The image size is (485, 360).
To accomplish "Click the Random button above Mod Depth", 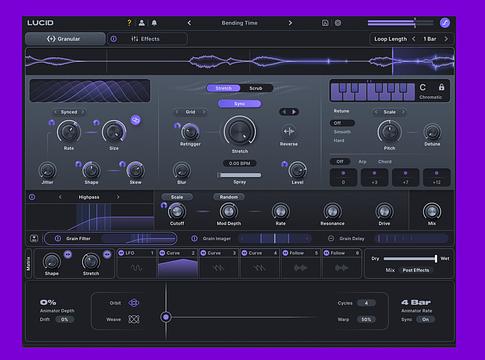I will tap(229, 197).
